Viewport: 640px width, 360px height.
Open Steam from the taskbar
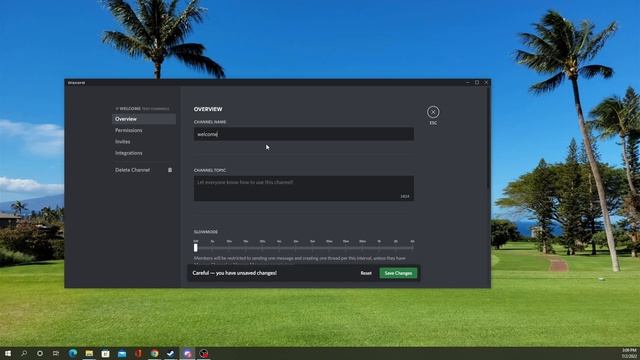[171, 353]
